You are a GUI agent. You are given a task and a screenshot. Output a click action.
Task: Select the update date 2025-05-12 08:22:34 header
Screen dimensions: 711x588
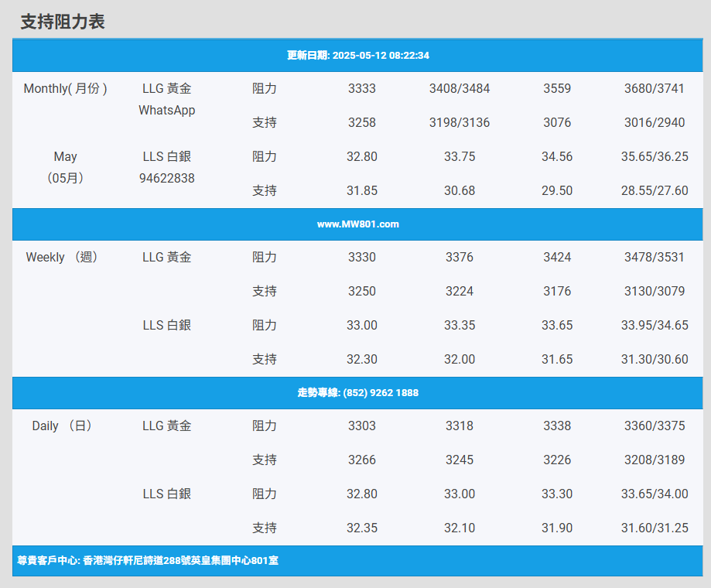point(357,55)
